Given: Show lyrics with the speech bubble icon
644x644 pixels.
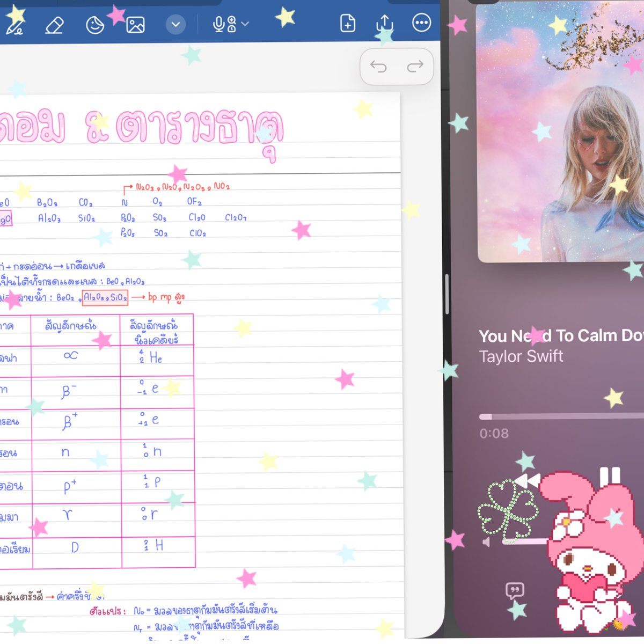Looking at the screenshot, I should (x=515, y=591).
